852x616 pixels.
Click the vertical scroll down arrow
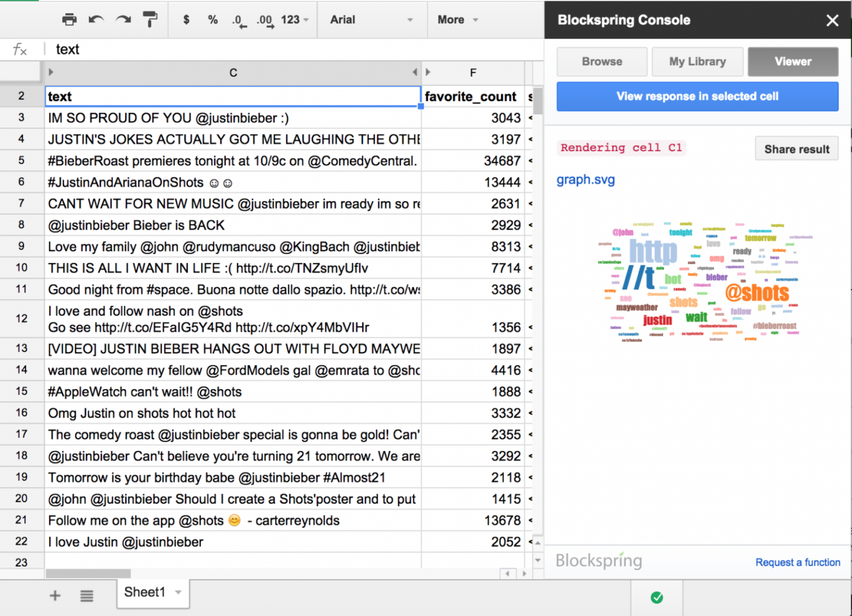tap(538, 560)
